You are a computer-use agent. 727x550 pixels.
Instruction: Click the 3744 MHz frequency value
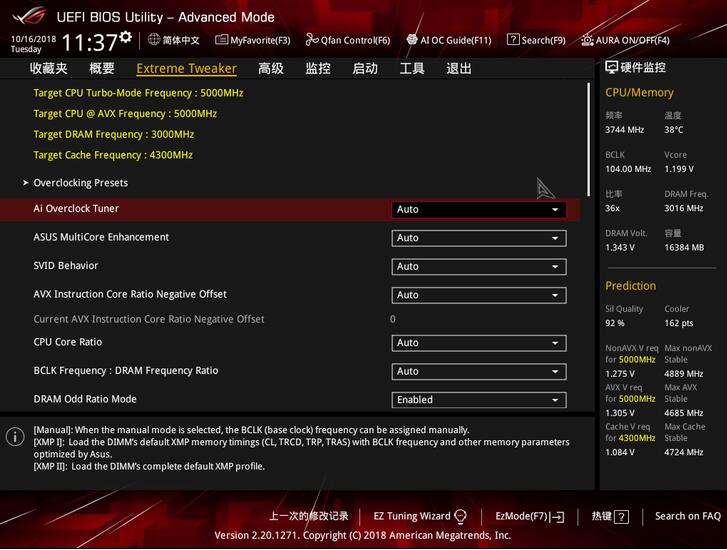pyautogui.click(x=625, y=130)
